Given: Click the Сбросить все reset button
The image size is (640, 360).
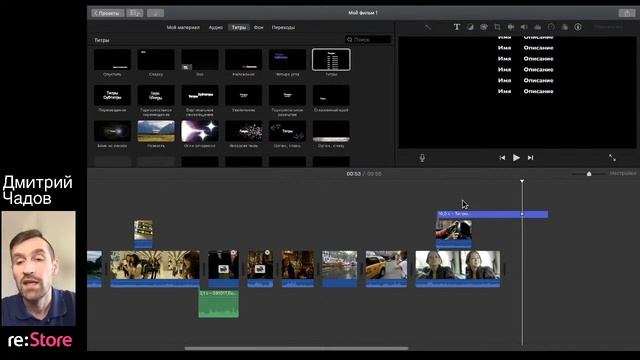Looking at the screenshot, I should (x=609, y=27).
